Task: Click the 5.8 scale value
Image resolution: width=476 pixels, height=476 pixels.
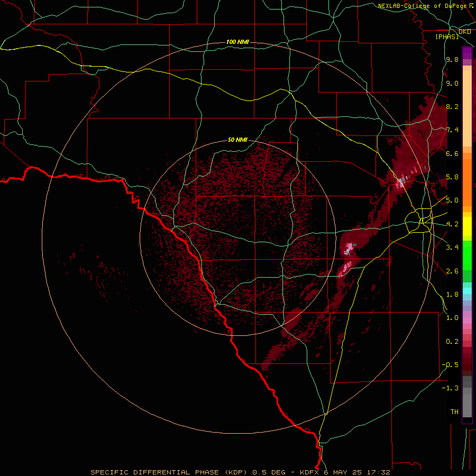Action: pos(452,177)
